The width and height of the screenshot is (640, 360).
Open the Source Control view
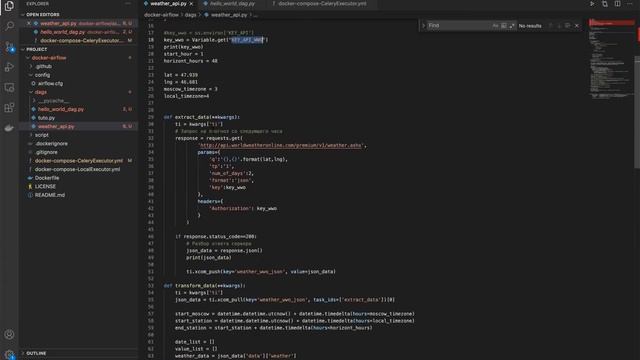[9, 47]
